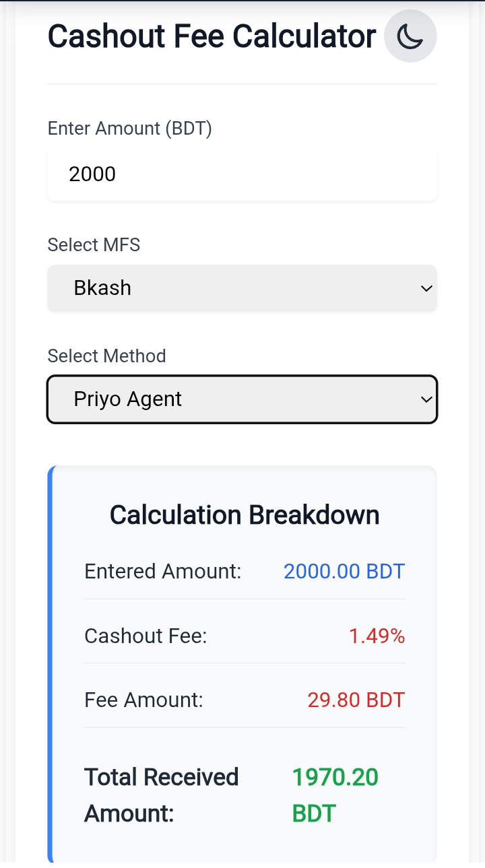
Task: Click the Fee Amount label
Action: 143,700
